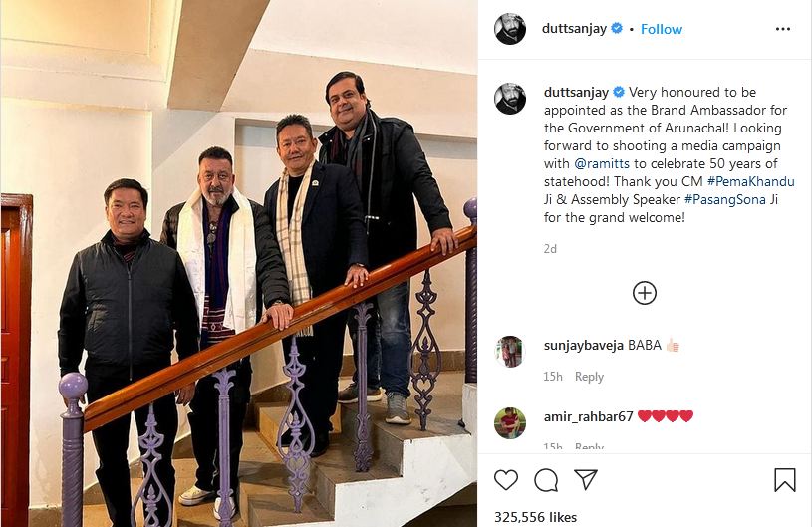
Task: Open comment bubble icon
Action: pyautogui.click(x=546, y=480)
